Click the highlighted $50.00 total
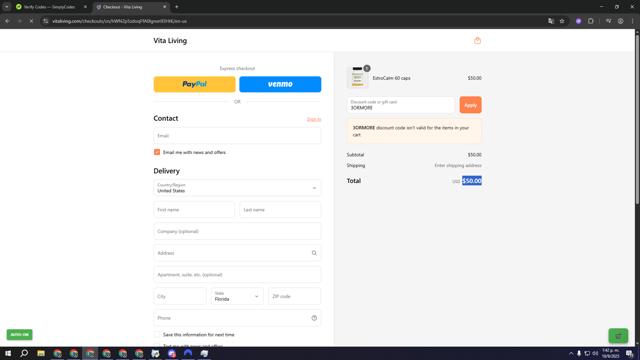640x360 pixels. click(472, 181)
